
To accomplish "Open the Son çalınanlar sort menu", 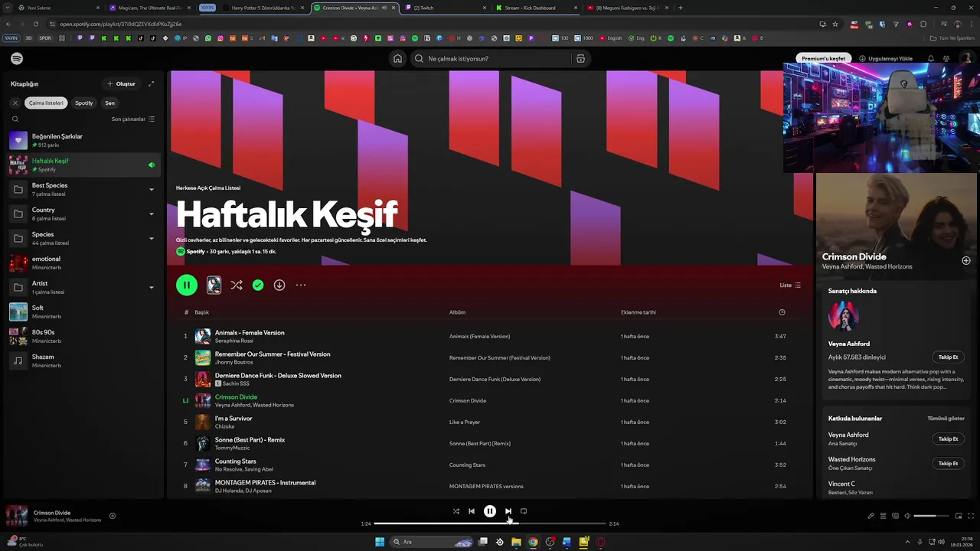I will [x=133, y=119].
